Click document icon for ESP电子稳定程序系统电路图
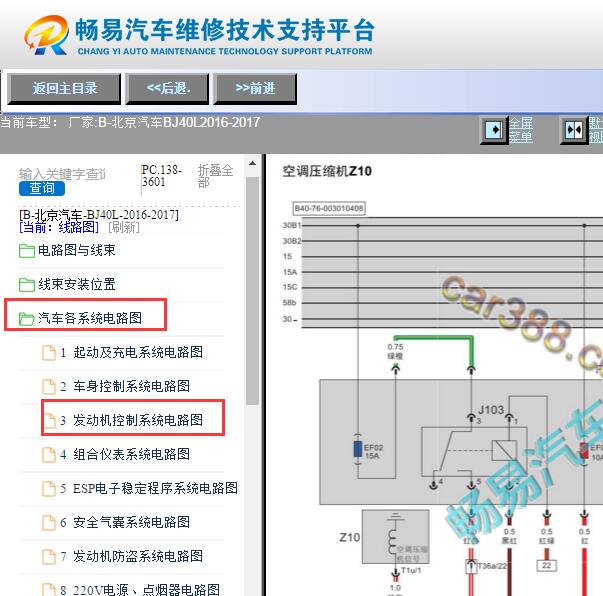603x596 pixels. click(x=49, y=489)
